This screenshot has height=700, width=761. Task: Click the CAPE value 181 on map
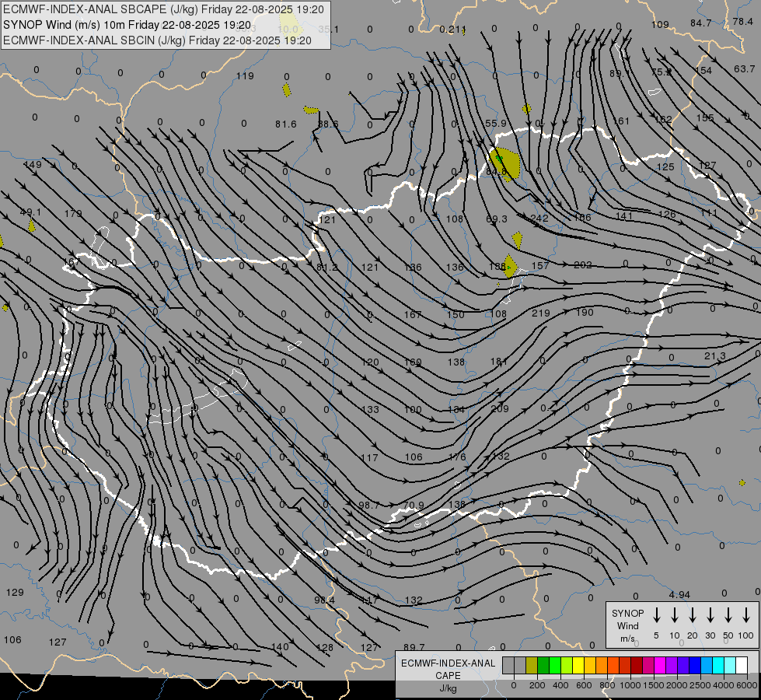(x=499, y=361)
